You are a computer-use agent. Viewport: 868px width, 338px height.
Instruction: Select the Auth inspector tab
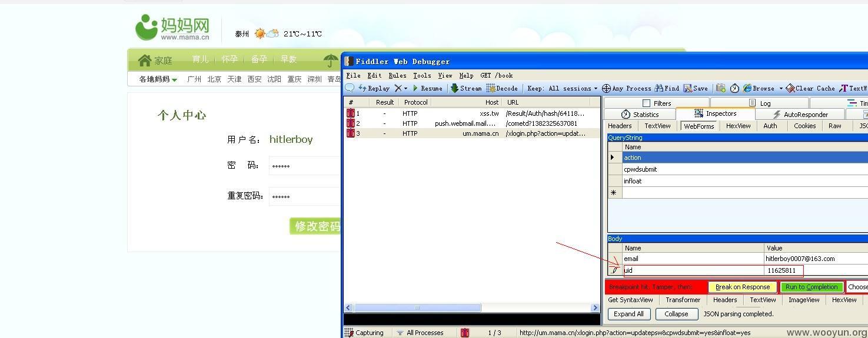(770, 126)
